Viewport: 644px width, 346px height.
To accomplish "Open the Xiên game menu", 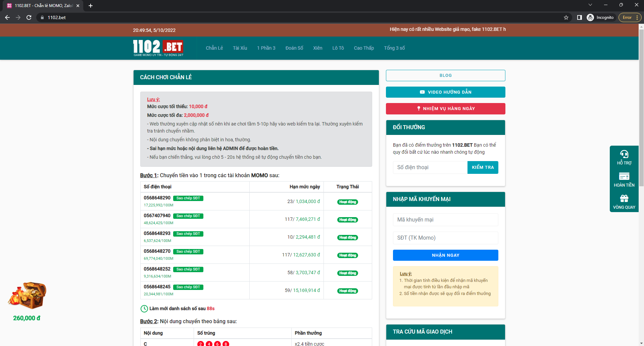I will 318,48.
